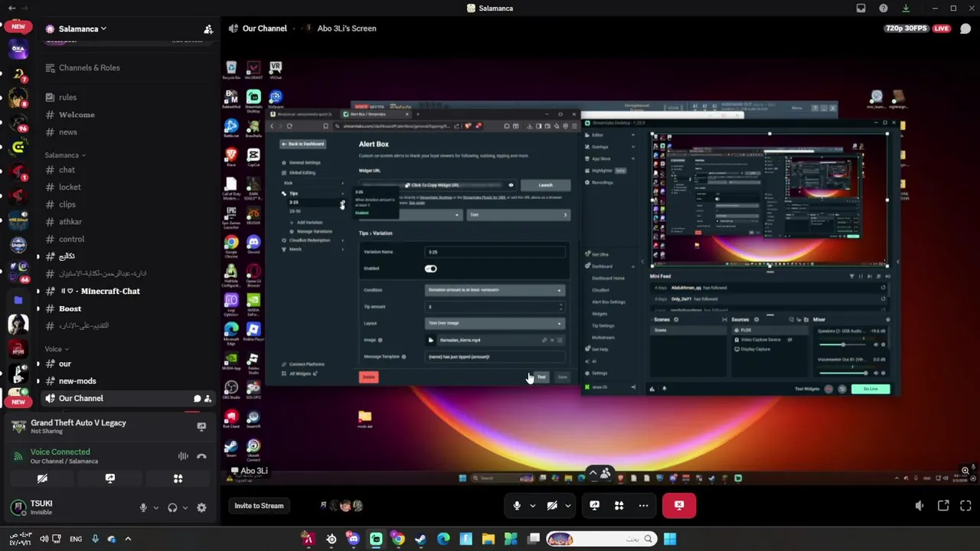Image resolution: width=980 pixels, height=551 pixels.
Task: Click the green download update arrow icon
Action: coord(906,8)
